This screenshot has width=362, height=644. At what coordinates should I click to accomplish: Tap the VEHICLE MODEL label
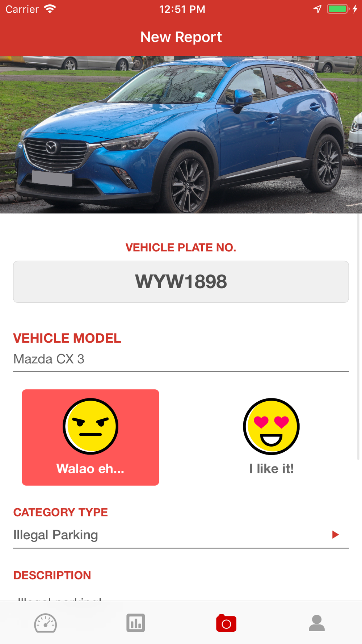[67, 338]
